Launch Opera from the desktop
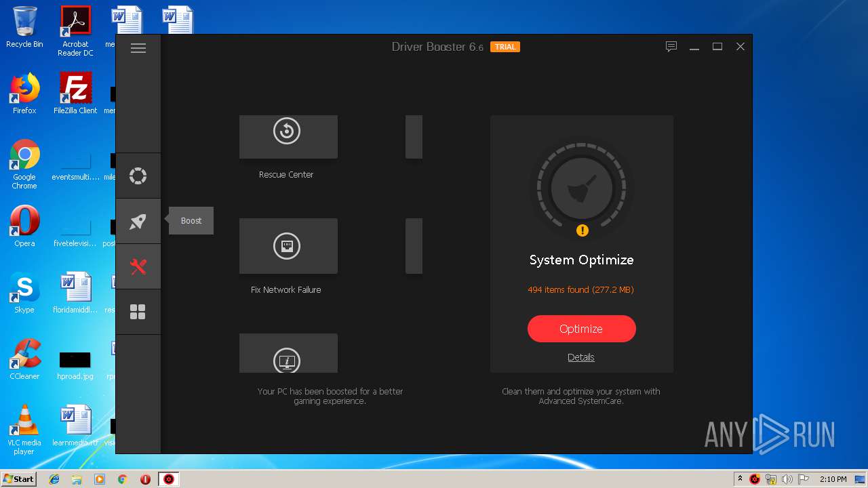 (x=24, y=226)
